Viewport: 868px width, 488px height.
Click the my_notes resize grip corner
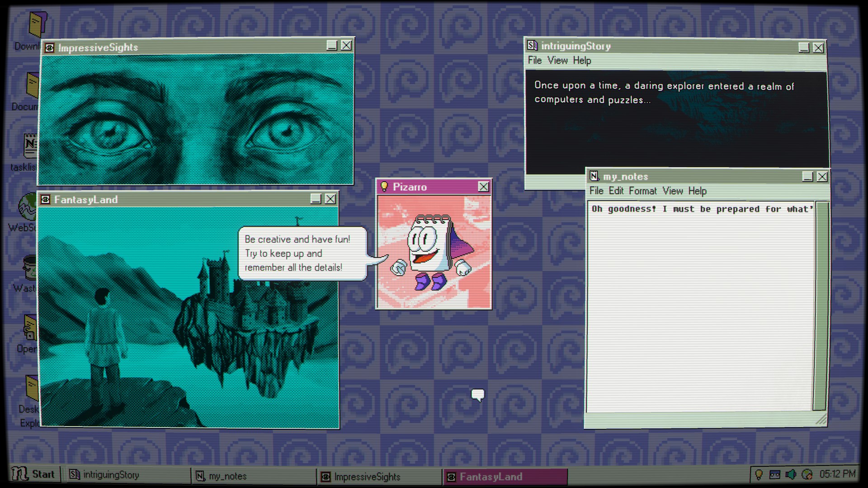pos(821,420)
